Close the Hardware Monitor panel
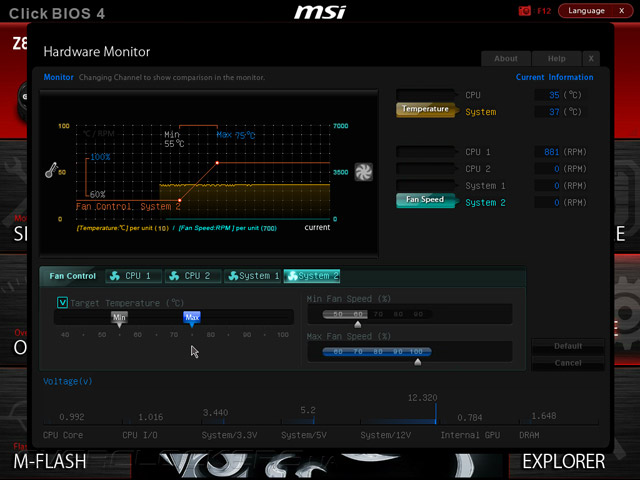This screenshot has width=640, height=480. point(591,58)
